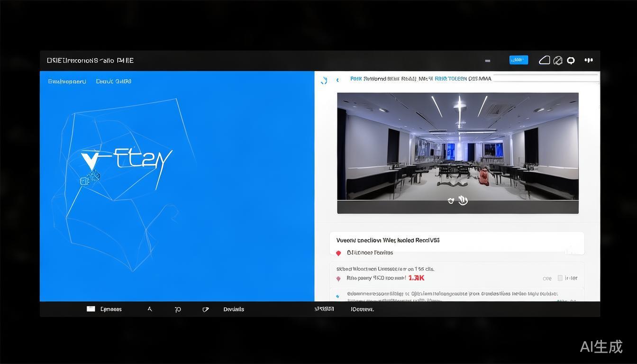Click the dark progress bar below the room preview

tap(457, 208)
